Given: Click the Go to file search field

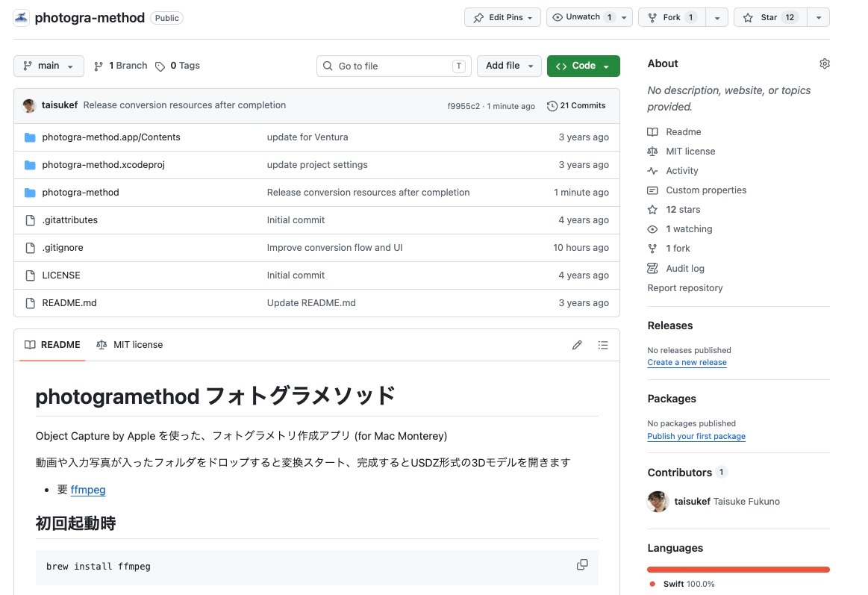Looking at the screenshot, I should 394,66.
